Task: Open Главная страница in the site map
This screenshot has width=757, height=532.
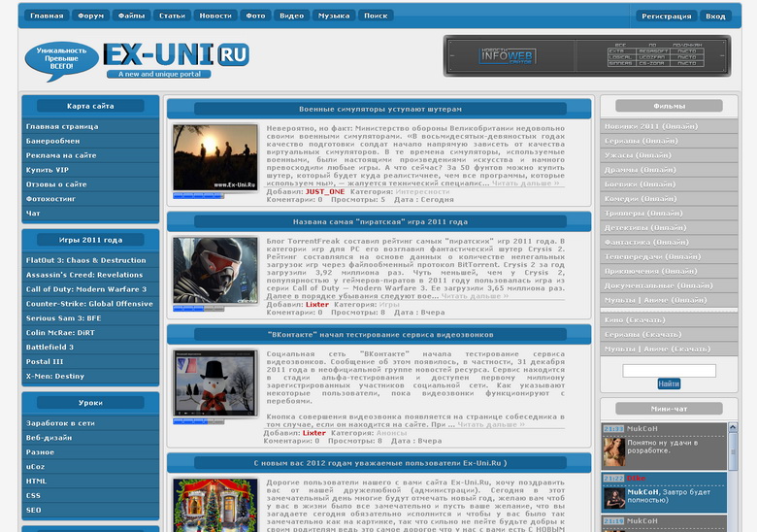Action: point(90,126)
